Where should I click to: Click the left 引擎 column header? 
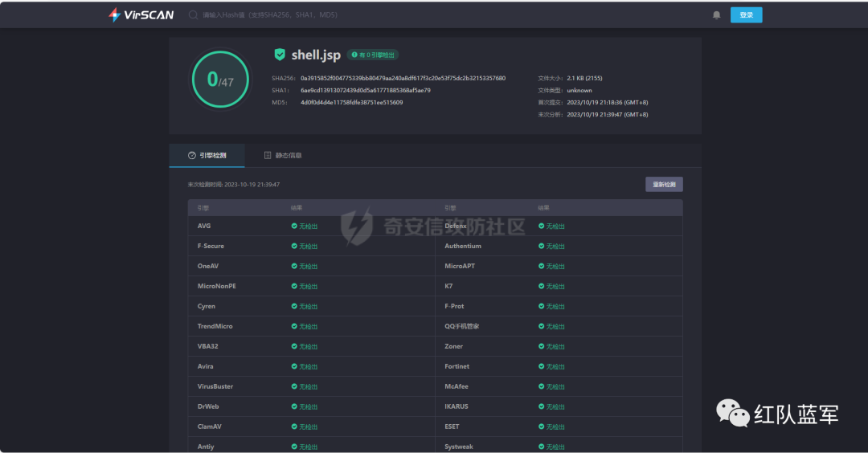(x=203, y=208)
